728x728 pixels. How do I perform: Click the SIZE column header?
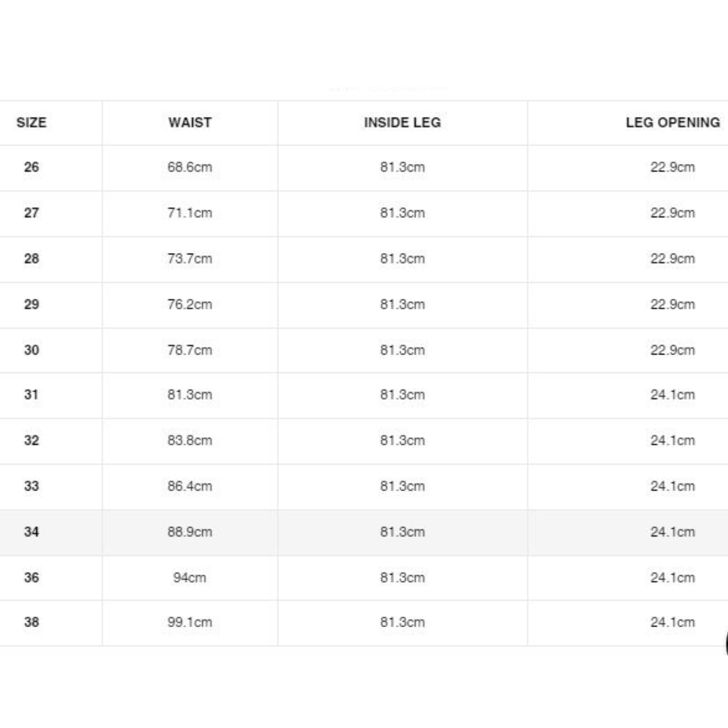31,123
